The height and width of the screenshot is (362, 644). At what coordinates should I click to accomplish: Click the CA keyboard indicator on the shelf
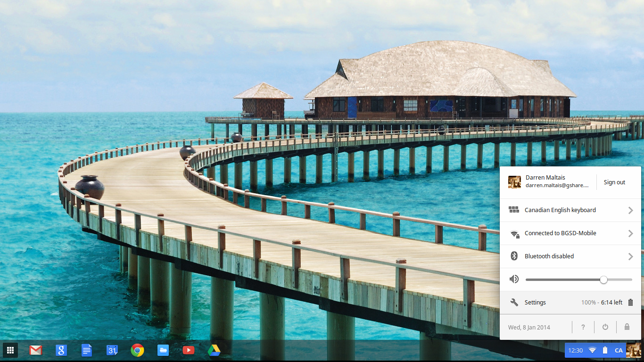coord(619,350)
